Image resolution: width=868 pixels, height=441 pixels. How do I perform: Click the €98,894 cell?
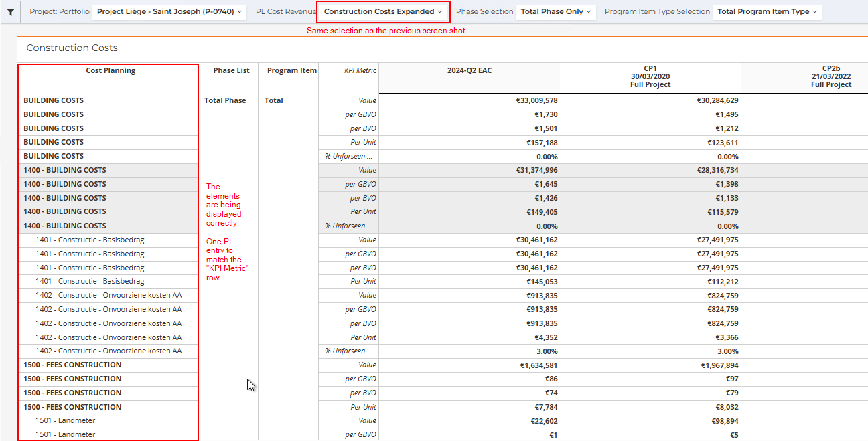coord(725,421)
